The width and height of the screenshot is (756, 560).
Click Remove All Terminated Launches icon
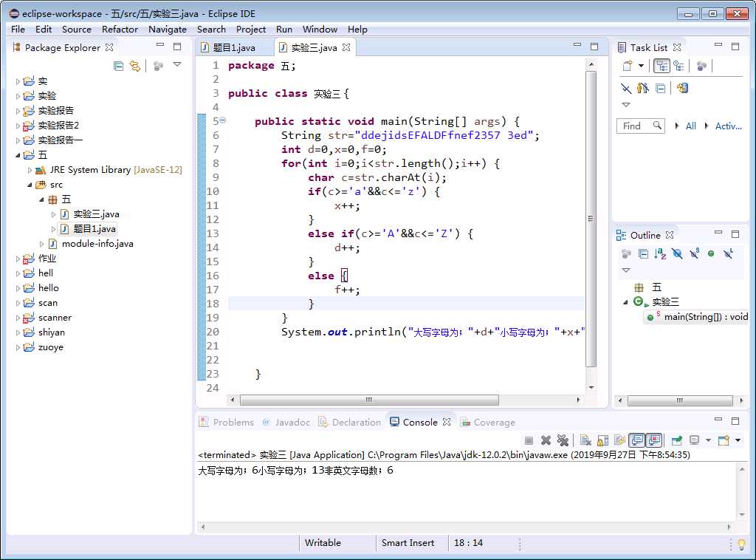(x=563, y=440)
